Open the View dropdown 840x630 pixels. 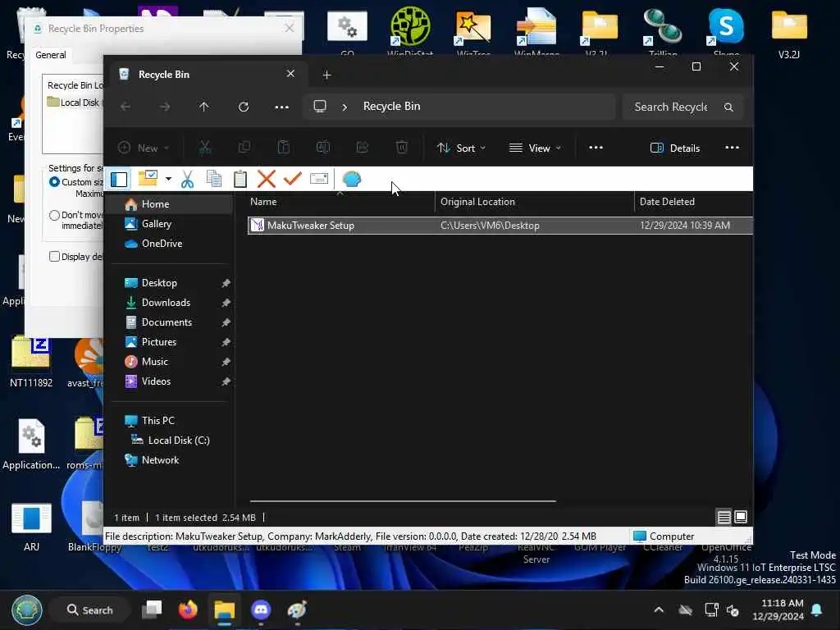(535, 148)
